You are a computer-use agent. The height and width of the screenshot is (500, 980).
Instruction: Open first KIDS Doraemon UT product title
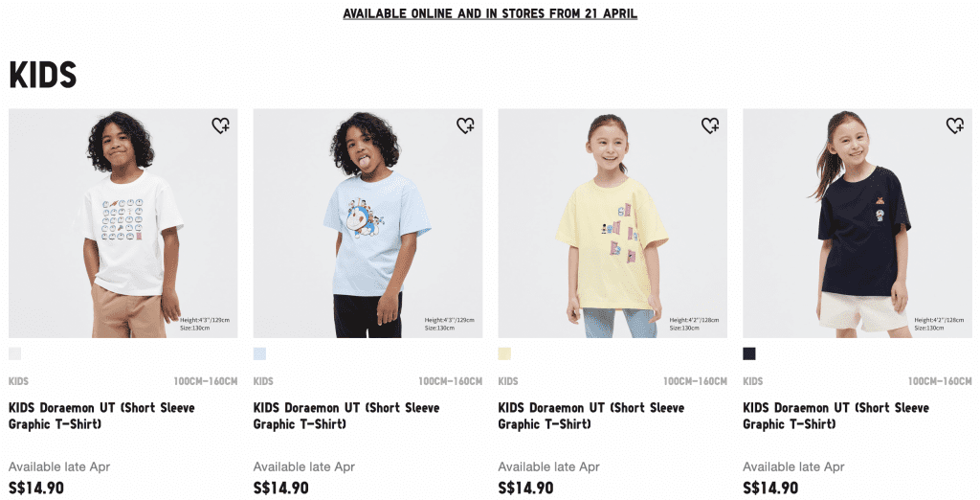pos(101,416)
